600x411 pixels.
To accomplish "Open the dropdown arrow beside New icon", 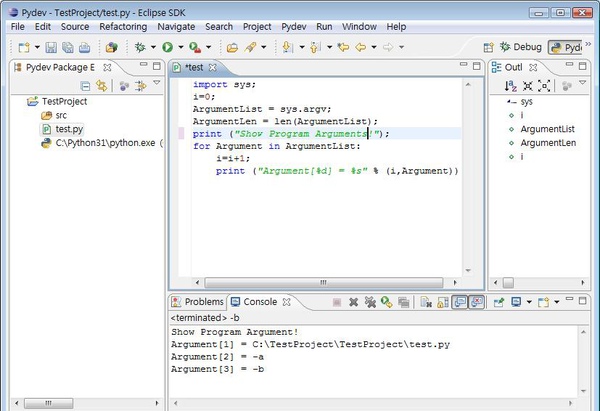I will 37,47.
